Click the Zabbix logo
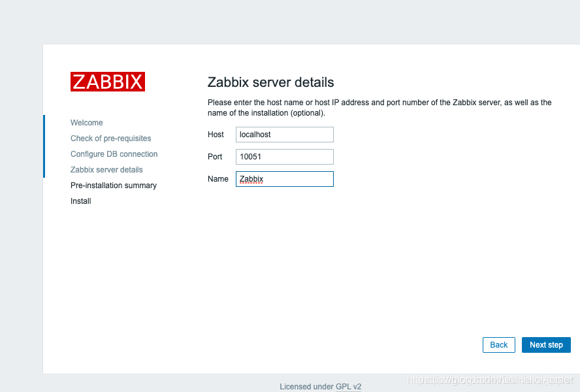The height and width of the screenshot is (392, 580). [x=108, y=82]
